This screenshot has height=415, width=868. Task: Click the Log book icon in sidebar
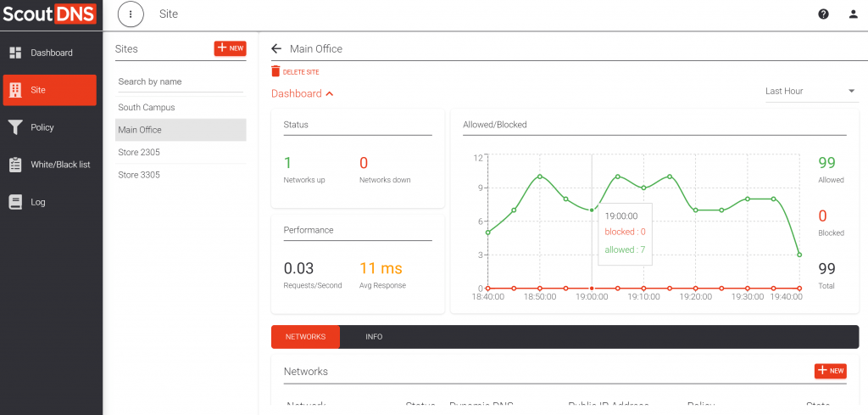[15, 202]
